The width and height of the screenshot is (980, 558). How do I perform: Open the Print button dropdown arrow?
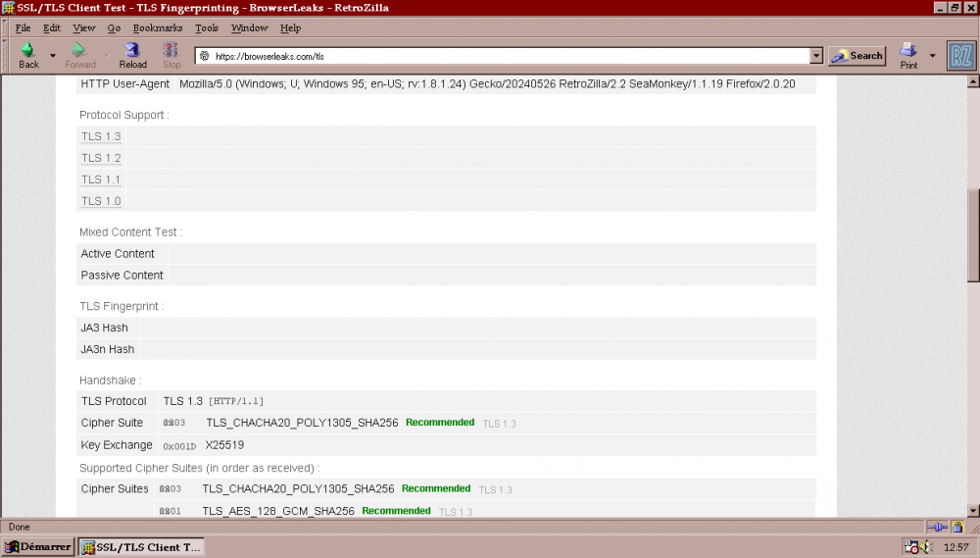(932, 56)
